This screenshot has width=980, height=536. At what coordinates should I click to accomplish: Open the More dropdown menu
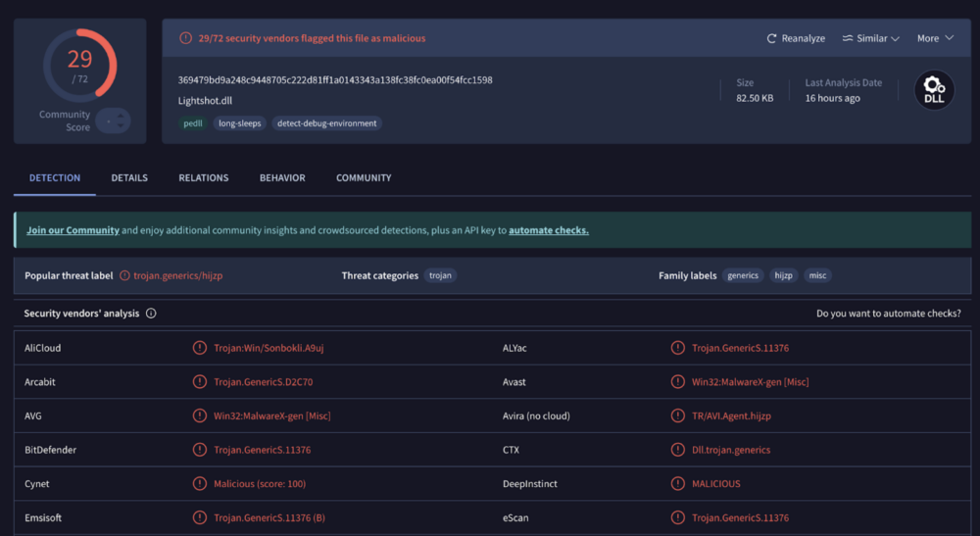pos(935,38)
